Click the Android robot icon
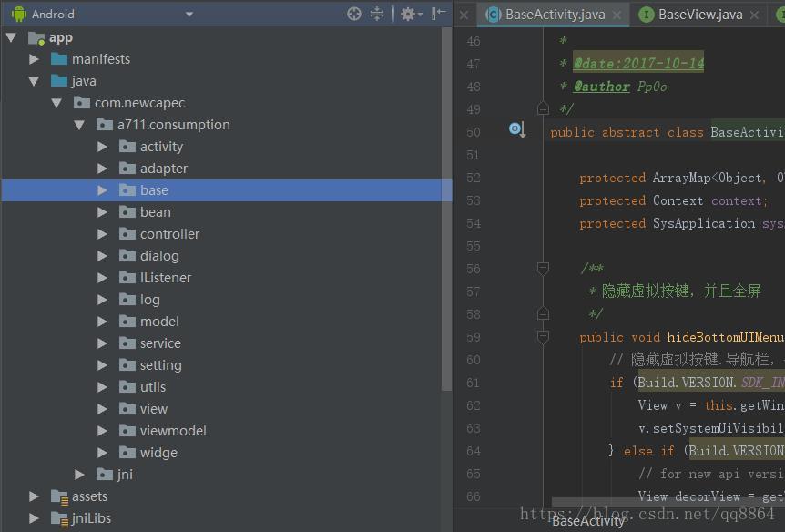Screen dimensions: 785x532 tap(19, 15)
